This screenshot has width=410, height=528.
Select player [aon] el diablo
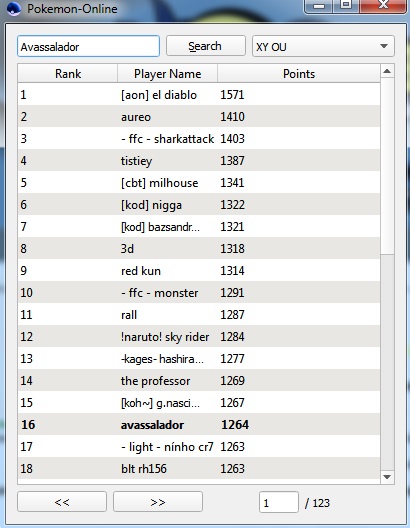(159, 95)
